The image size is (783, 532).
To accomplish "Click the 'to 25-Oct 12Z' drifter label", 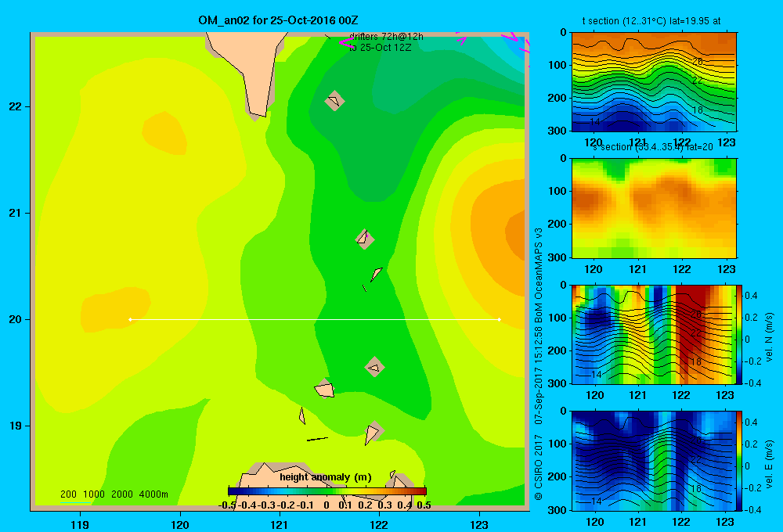I will 380,48.
